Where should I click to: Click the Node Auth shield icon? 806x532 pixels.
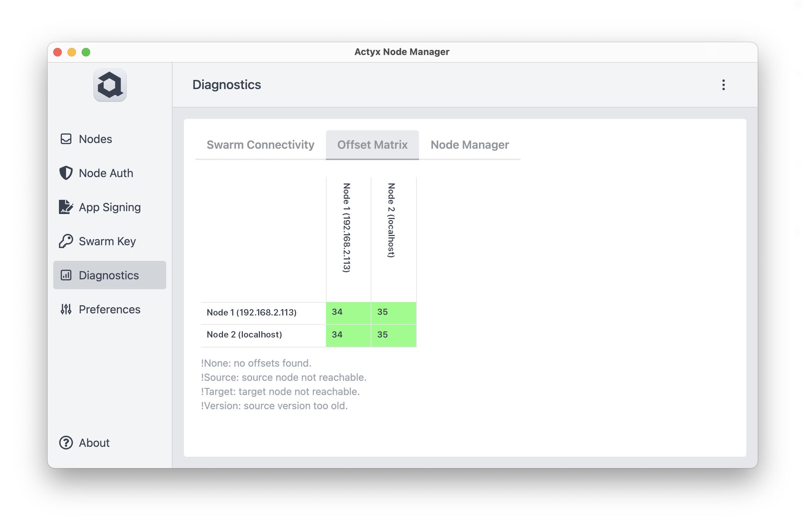point(66,173)
